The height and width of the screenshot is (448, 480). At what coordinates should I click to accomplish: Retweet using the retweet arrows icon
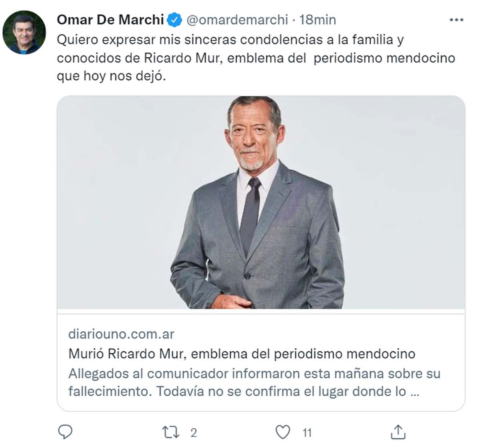tap(170, 432)
